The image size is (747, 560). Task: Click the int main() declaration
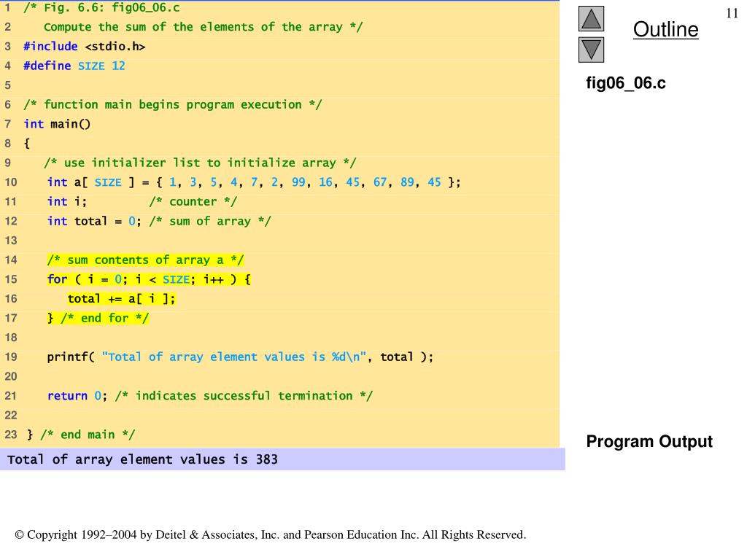pos(57,124)
